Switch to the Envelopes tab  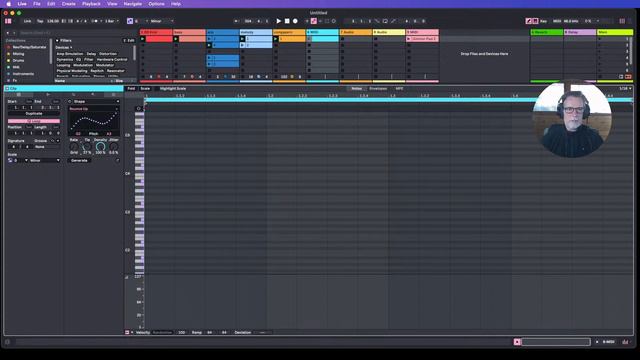pyautogui.click(x=378, y=88)
